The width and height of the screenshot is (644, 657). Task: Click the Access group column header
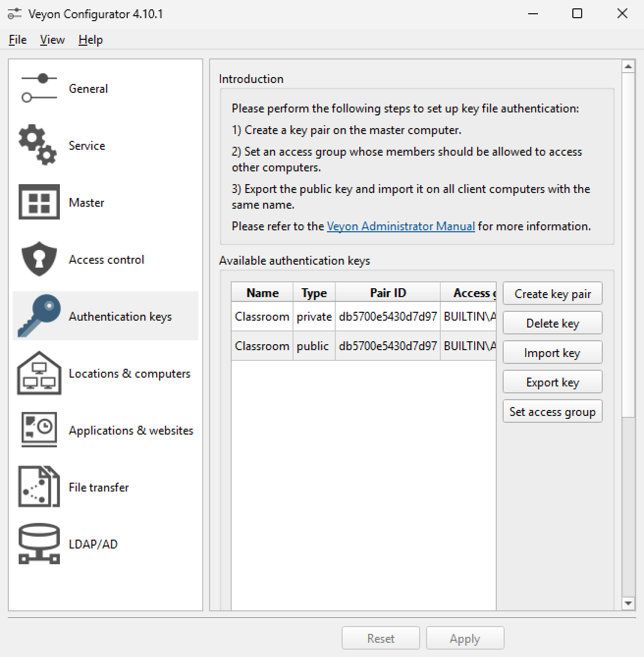pyautogui.click(x=468, y=293)
